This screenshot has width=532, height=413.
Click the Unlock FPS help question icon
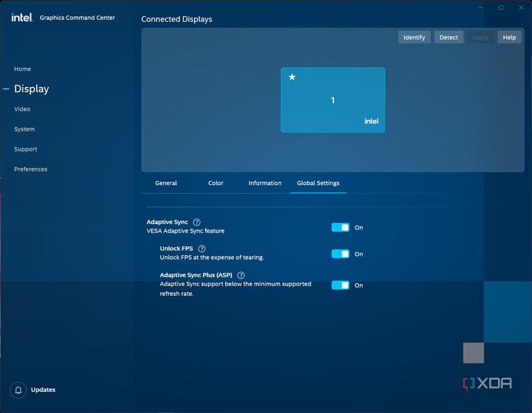202,249
